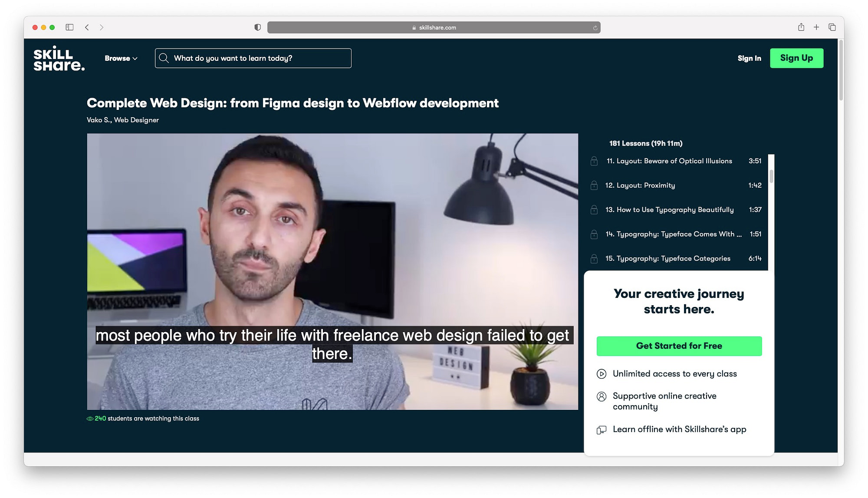868x498 pixels.
Task: Click the search magnifier icon
Action: (164, 58)
